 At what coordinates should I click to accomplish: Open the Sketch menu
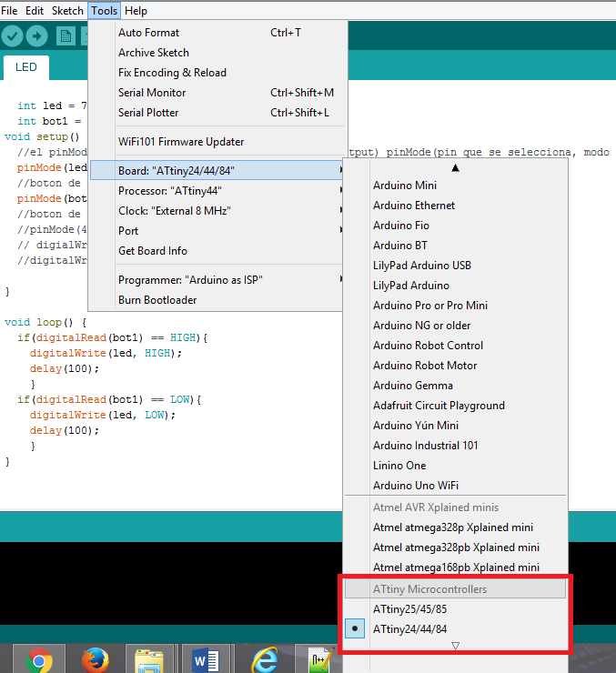pos(67,11)
